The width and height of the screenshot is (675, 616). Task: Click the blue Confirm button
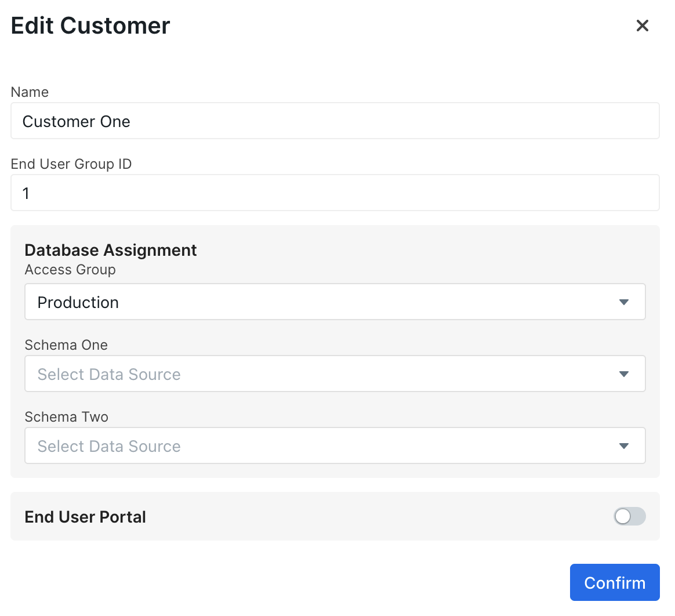(x=615, y=582)
